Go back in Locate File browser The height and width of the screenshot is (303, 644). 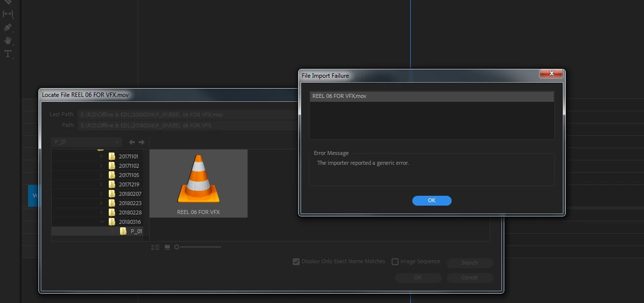coord(132,142)
